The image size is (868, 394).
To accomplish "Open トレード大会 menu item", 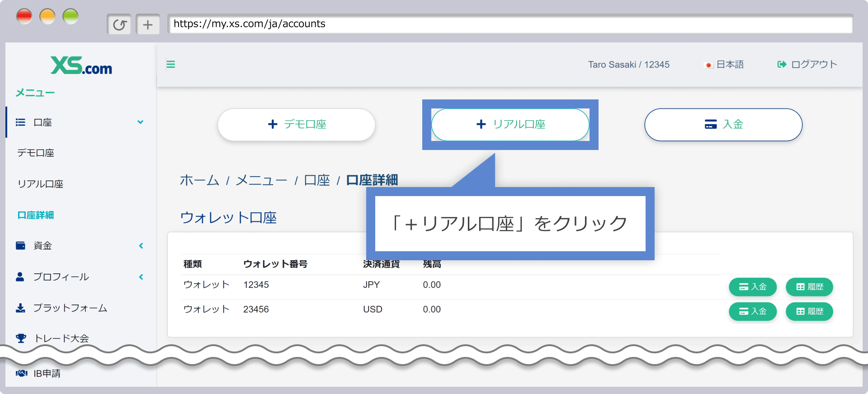I will (x=61, y=338).
